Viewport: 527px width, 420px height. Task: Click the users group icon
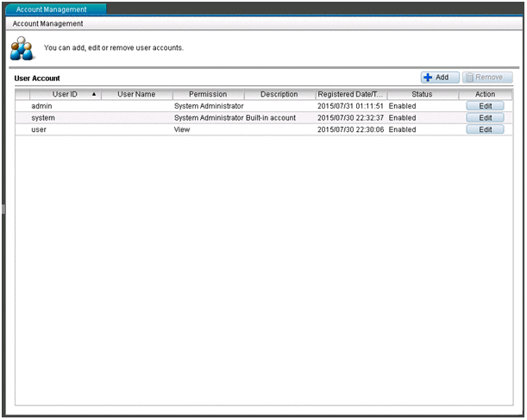(x=22, y=48)
